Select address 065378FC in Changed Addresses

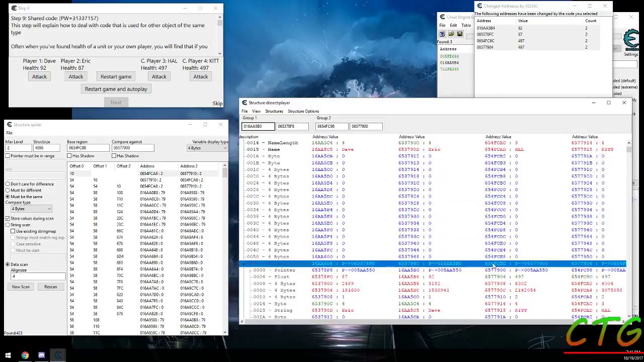[x=486, y=35]
